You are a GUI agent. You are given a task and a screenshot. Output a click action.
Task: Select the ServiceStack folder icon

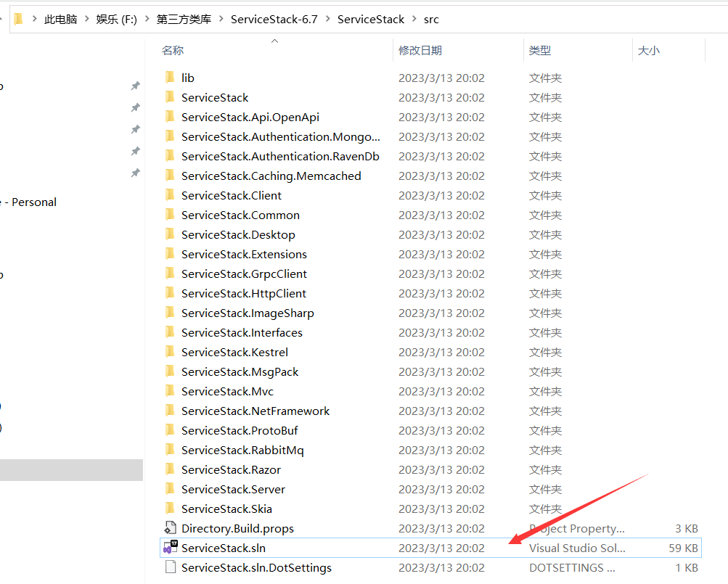pyautogui.click(x=170, y=97)
